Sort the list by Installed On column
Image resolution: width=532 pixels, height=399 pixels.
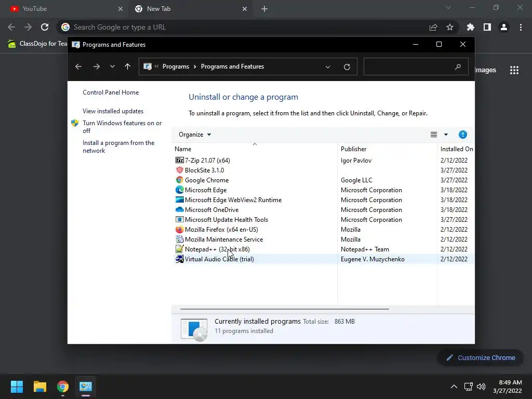point(456,149)
